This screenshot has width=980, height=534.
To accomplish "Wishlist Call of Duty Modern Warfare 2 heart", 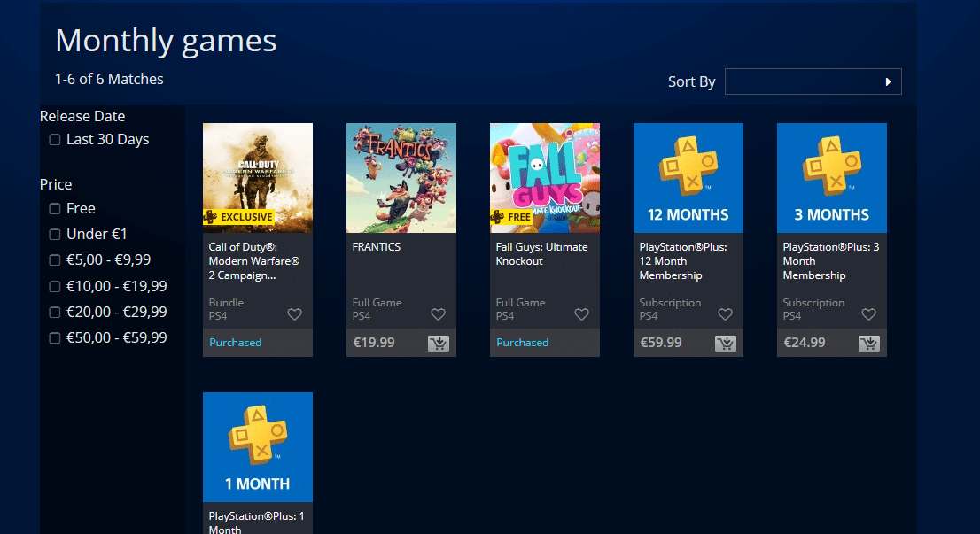I will (294, 314).
